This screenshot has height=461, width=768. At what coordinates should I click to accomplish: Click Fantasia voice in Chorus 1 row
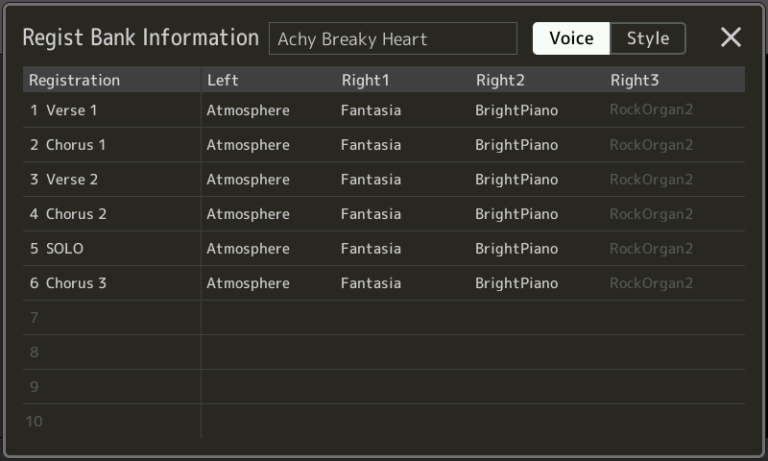[371, 145]
